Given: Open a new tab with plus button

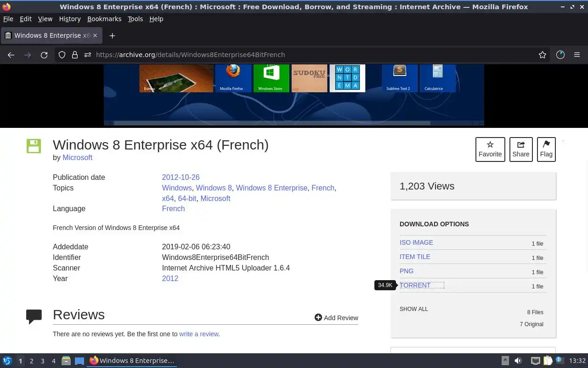Looking at the screenshot, I should (x=112, y=35).
